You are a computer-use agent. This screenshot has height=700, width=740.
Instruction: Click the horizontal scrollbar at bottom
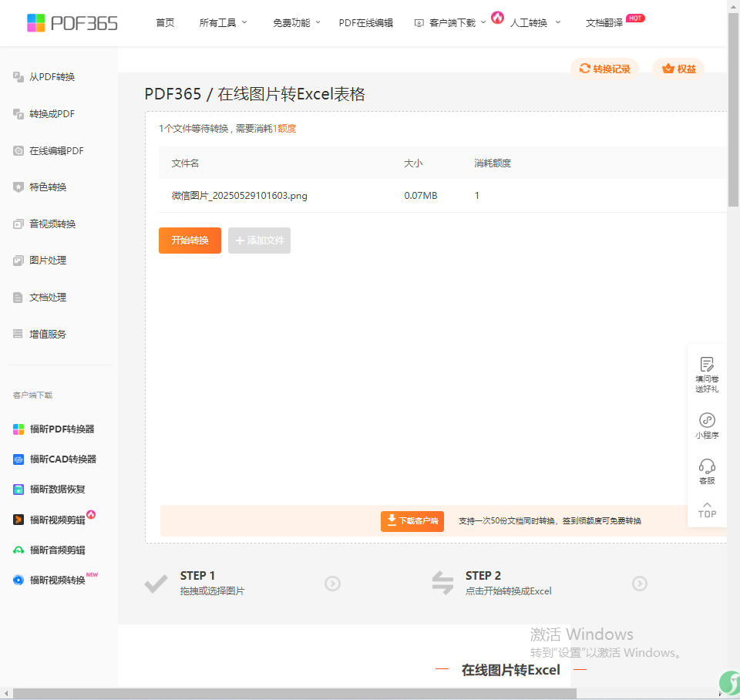click(x=294, y=693)
